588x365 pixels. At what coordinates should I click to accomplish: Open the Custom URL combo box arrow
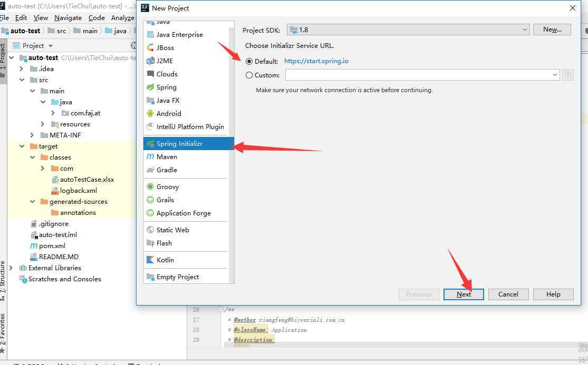(555, 75)
